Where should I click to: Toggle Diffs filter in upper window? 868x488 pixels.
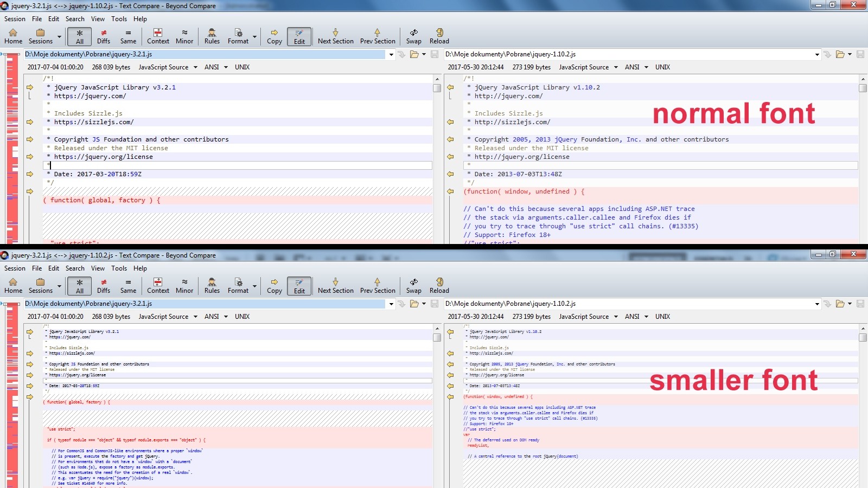(x=104, y=36)
